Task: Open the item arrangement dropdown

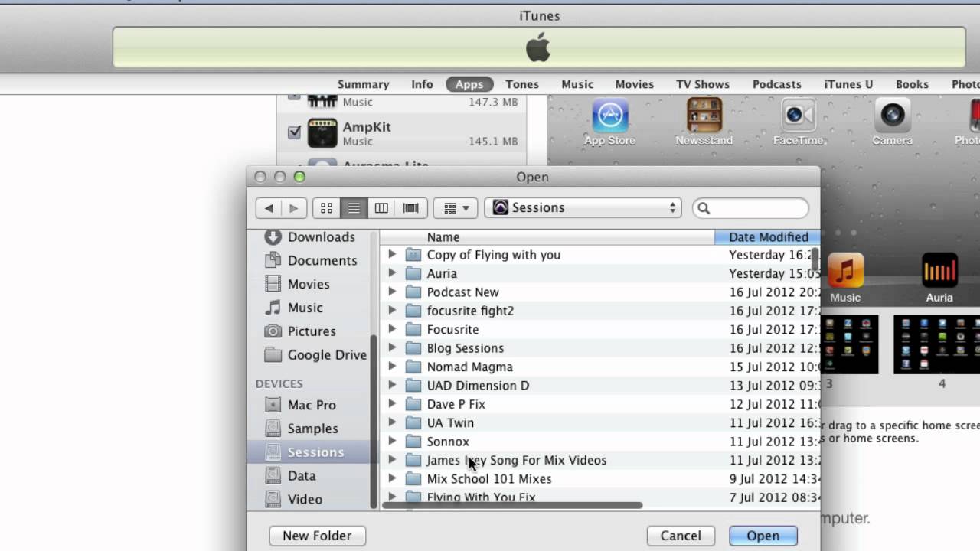Action: [456, 207]
